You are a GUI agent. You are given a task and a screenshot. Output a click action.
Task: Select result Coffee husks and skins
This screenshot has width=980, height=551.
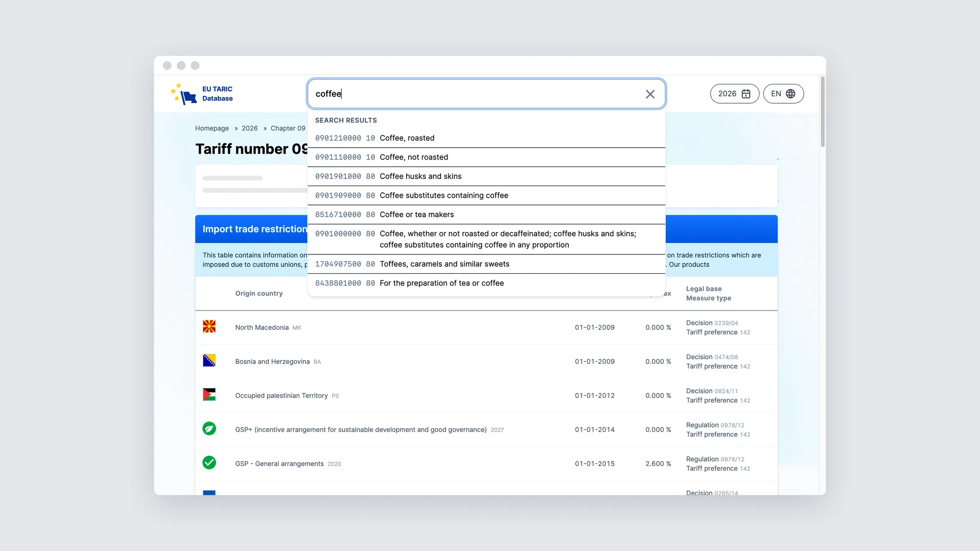(486, 176)
